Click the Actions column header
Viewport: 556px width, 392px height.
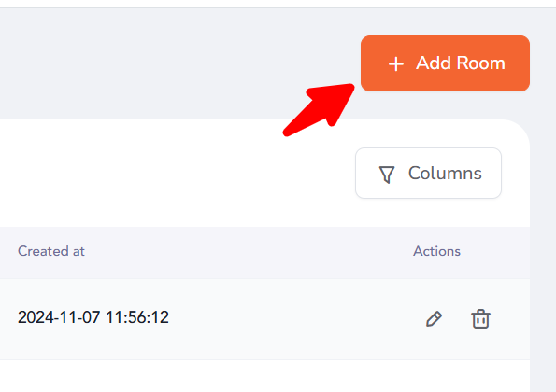(x=436, y=251)
